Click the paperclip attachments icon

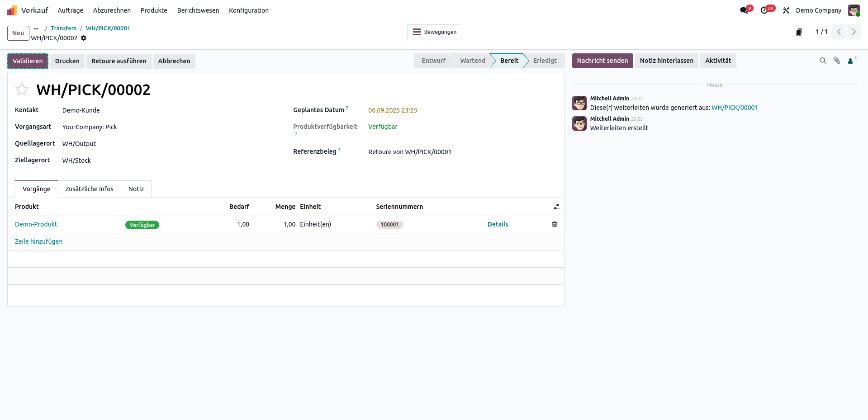point(837,61)
